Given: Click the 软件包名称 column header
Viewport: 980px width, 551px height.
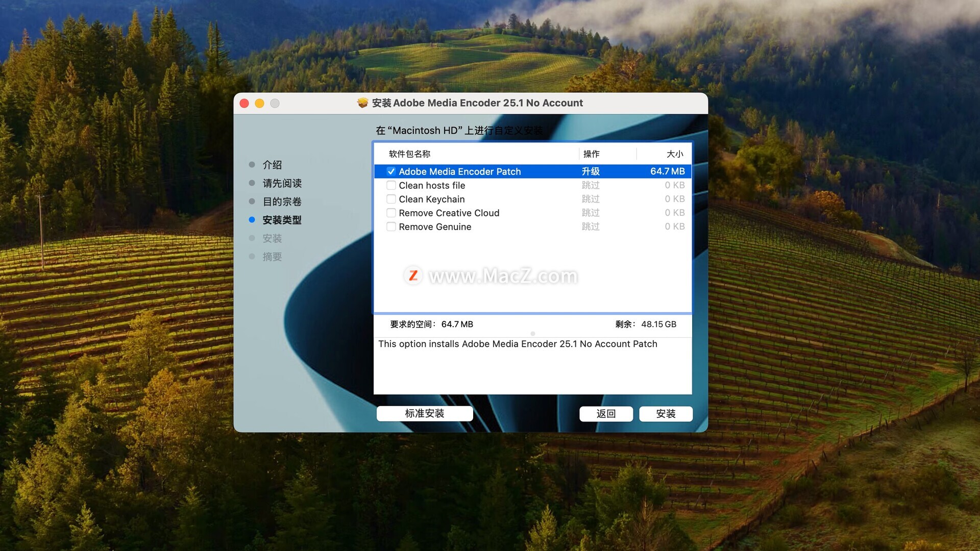Looking at the screenshot, I should point(409,154).
